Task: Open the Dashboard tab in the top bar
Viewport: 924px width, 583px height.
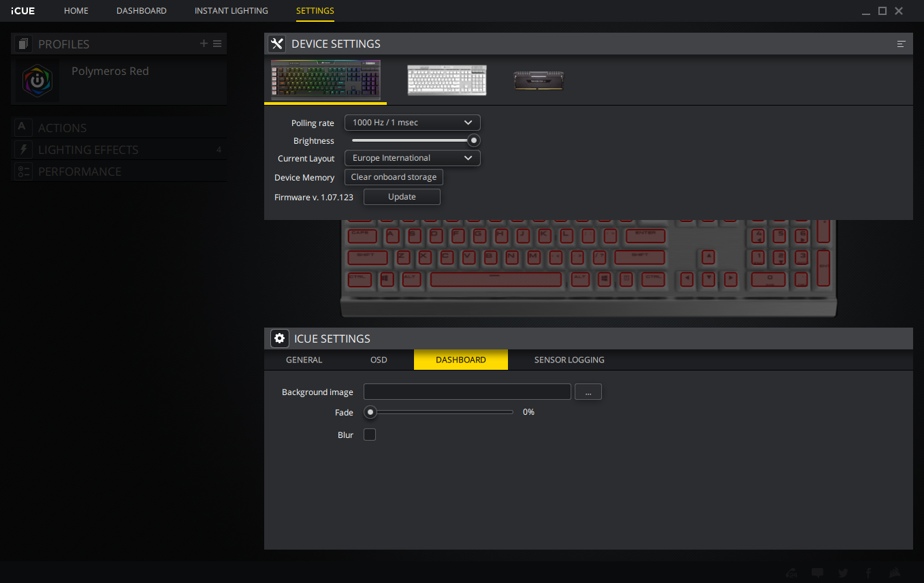Action: click(142, 11)
